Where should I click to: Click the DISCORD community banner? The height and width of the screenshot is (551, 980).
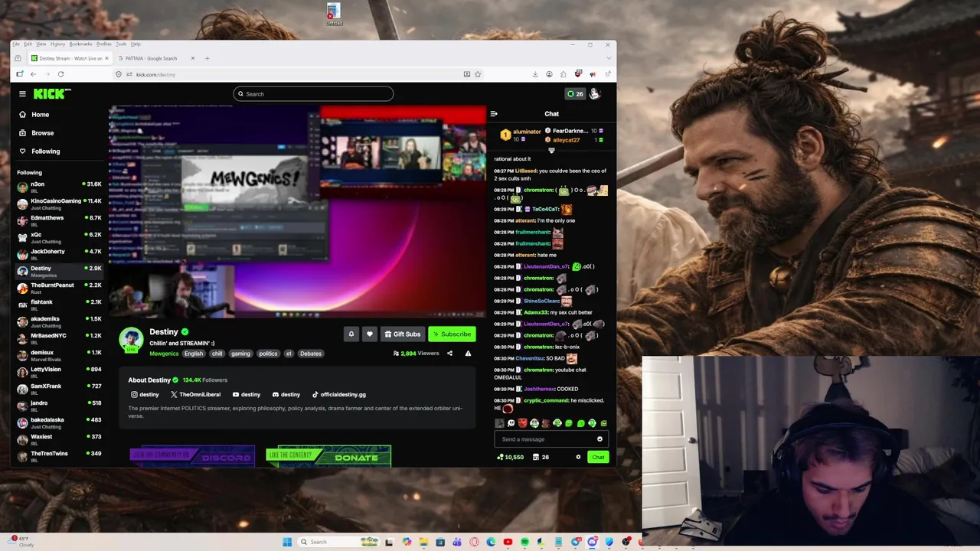pos(192,456)
